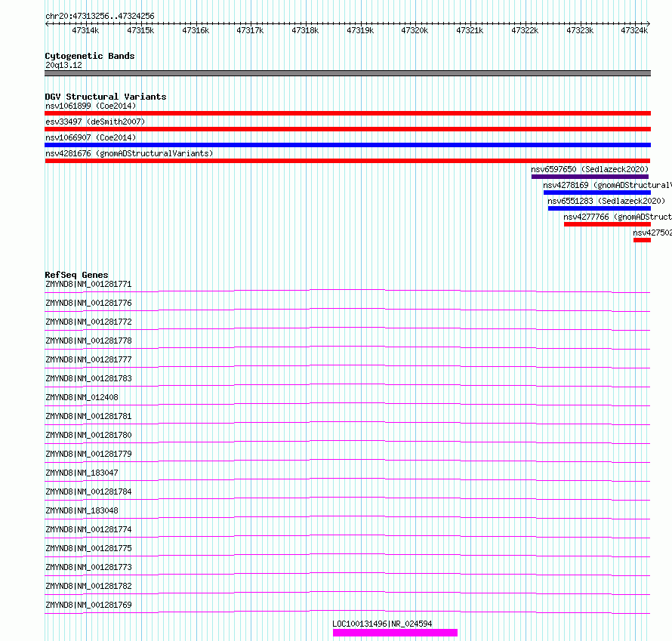Click the 47320k ruler tick label
672x641 pixels.
point(415,30)
